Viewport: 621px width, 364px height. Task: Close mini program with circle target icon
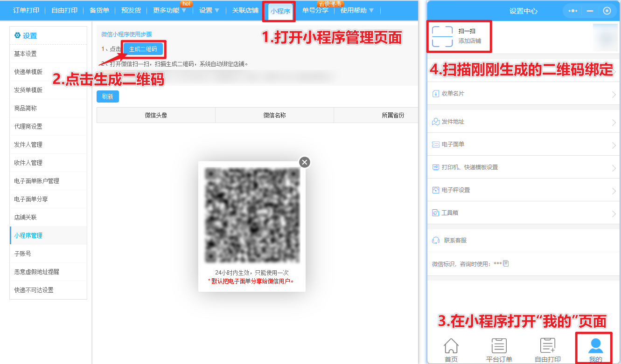click(607, 11)
